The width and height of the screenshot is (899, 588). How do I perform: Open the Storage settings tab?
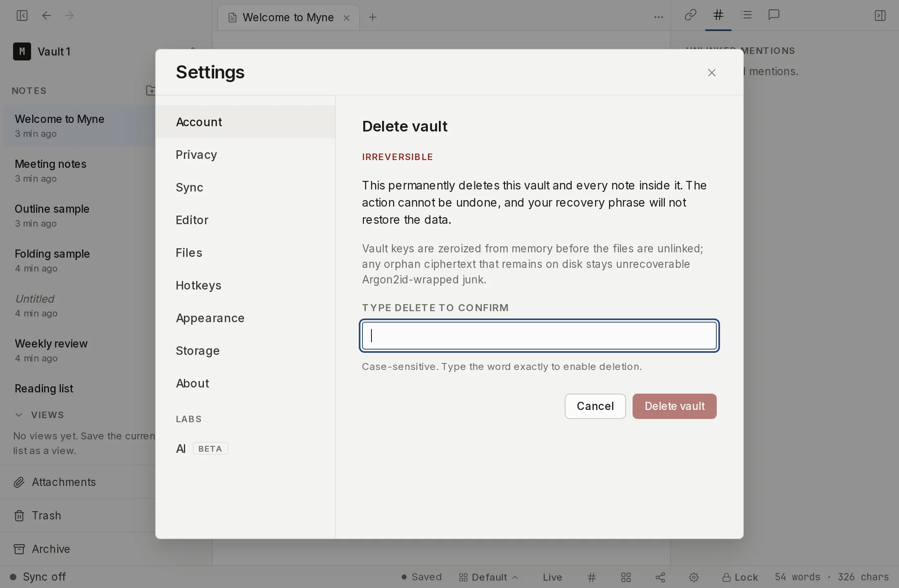[x=246, y=350]
